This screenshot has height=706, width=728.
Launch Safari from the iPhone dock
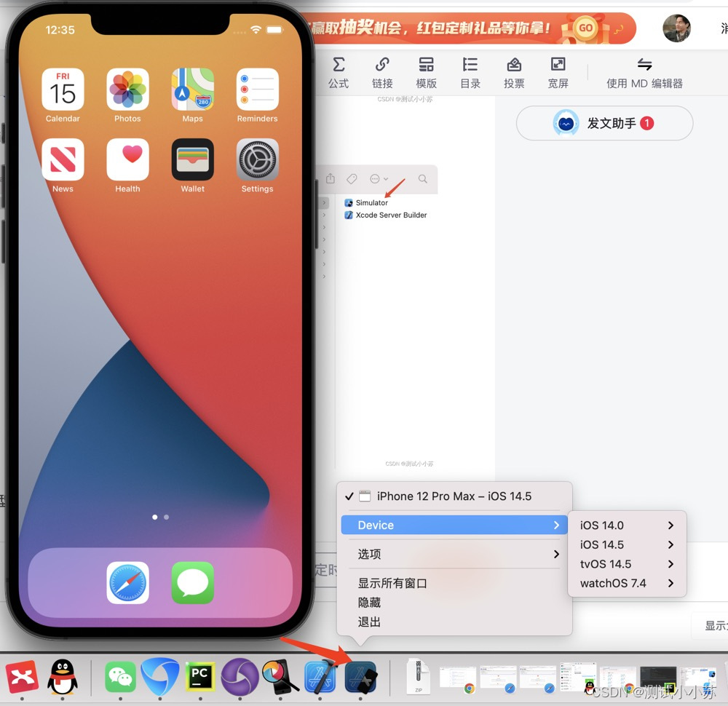point(127,582)
